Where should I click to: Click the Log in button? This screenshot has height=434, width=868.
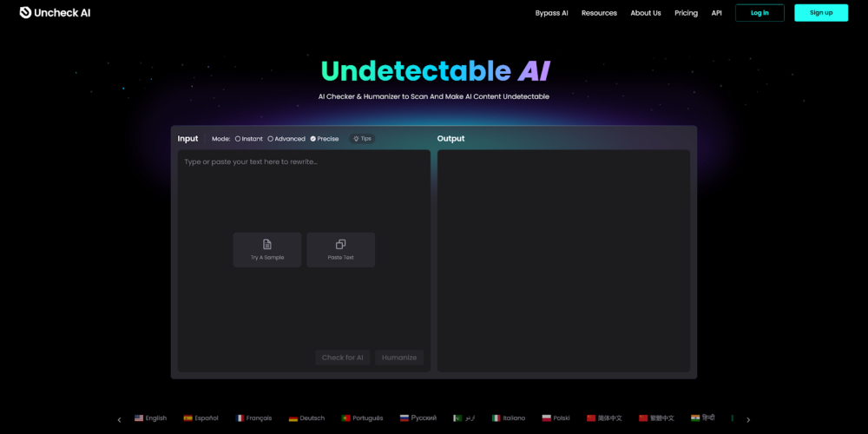click(759, 13)
